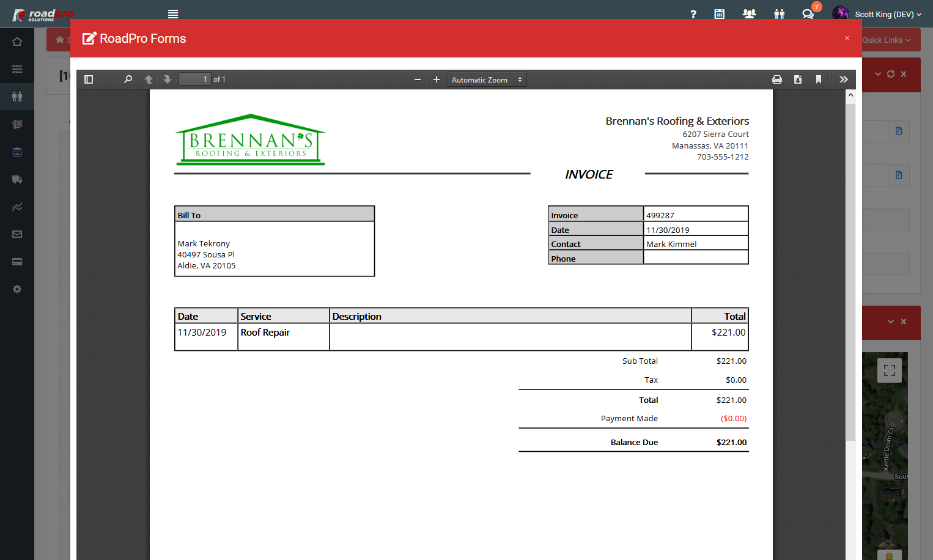Click the Mark Tekrony bill-to name

pos(204,243)
